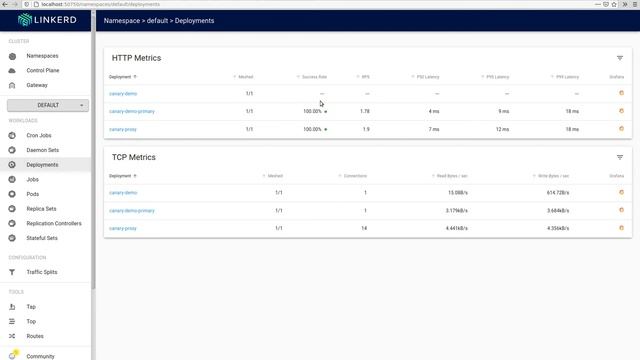Viewport: 640px width, 360px height.
Task: Click the Jobs sidebar icon
Action: [x=12, y=180]
